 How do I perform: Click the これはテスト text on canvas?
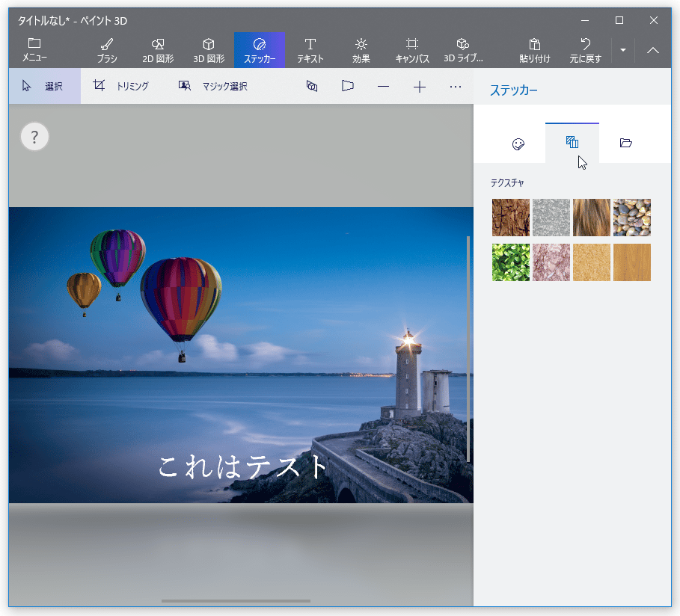pos(243,467)
